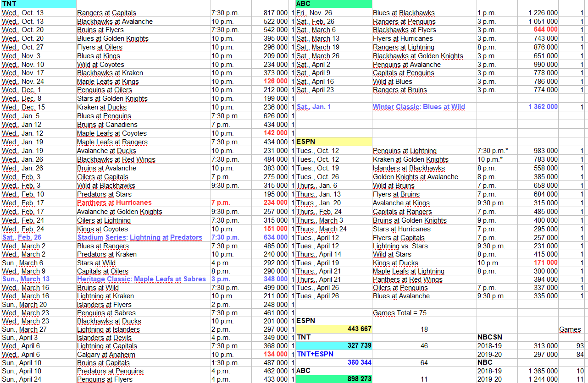Click the red 644 000 Blackhawks at Flyers cell
The image size is (588, 383).
(545, 30)
